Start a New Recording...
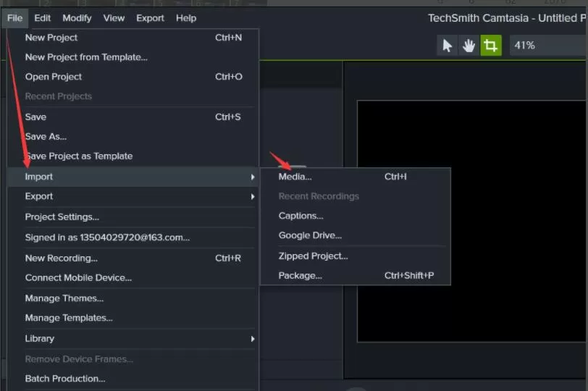 [133, 258]
